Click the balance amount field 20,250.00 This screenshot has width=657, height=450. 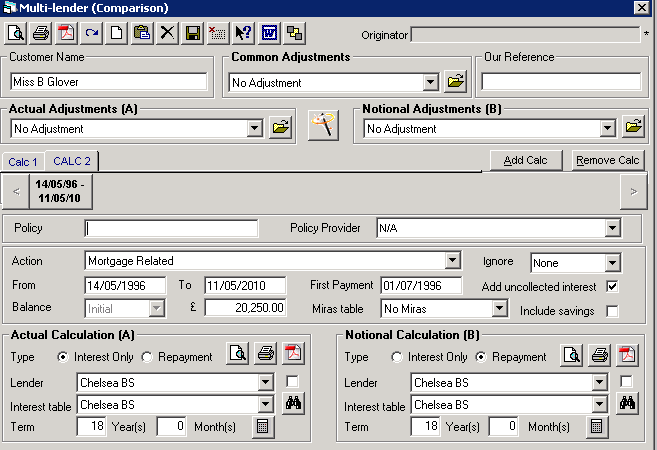245,308
